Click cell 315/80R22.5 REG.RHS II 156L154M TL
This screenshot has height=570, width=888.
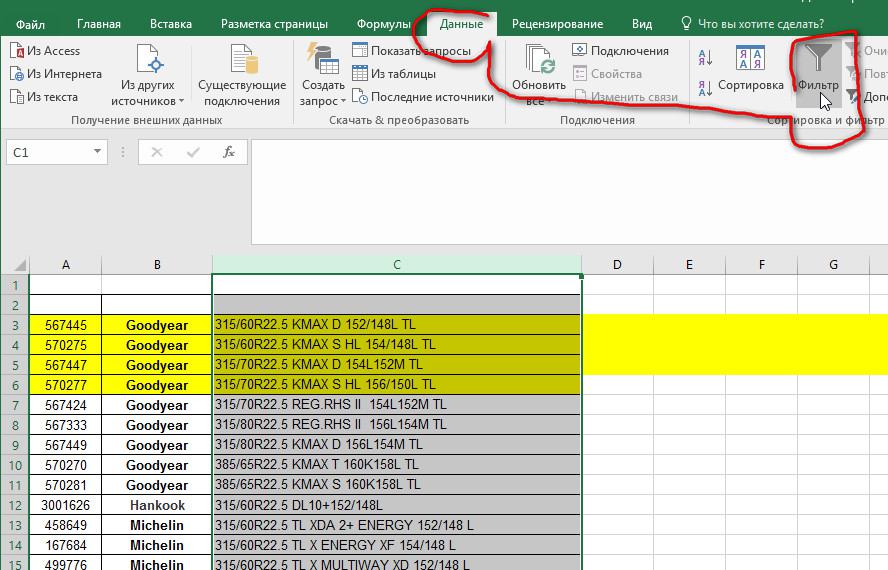click(x=396, y=424)
